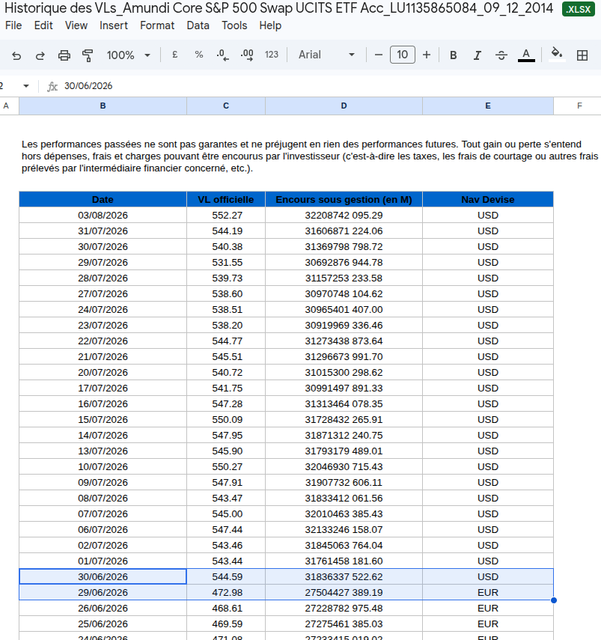Decrease decimal places icon

(x=223, y=55)
